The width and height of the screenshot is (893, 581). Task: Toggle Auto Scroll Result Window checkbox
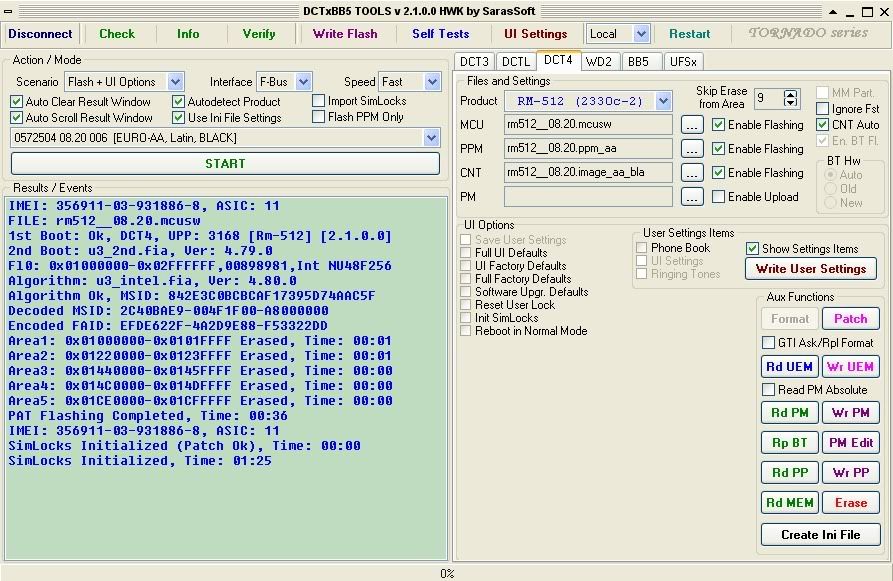[17, 118]
